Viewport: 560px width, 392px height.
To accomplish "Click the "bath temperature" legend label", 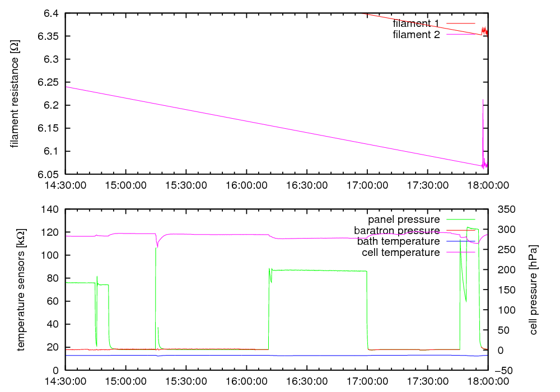I will tap(398, 241).
